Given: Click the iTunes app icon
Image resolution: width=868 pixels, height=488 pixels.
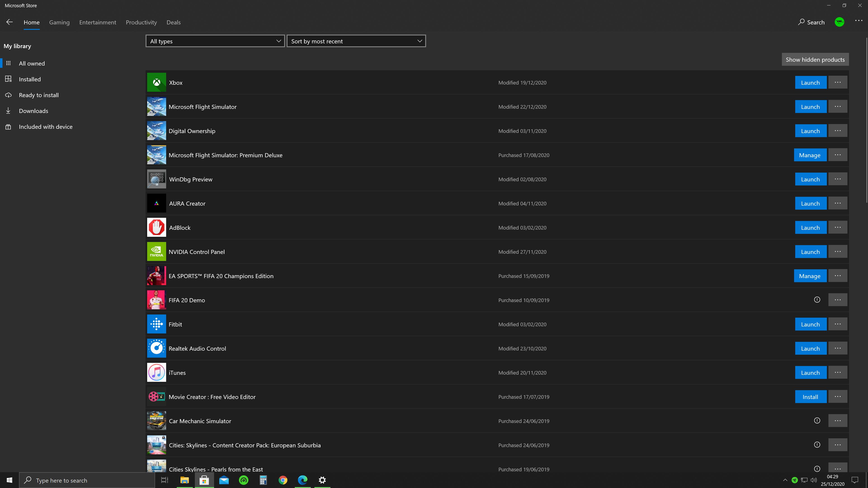Looking at the screenshot, I should point(156,373).
